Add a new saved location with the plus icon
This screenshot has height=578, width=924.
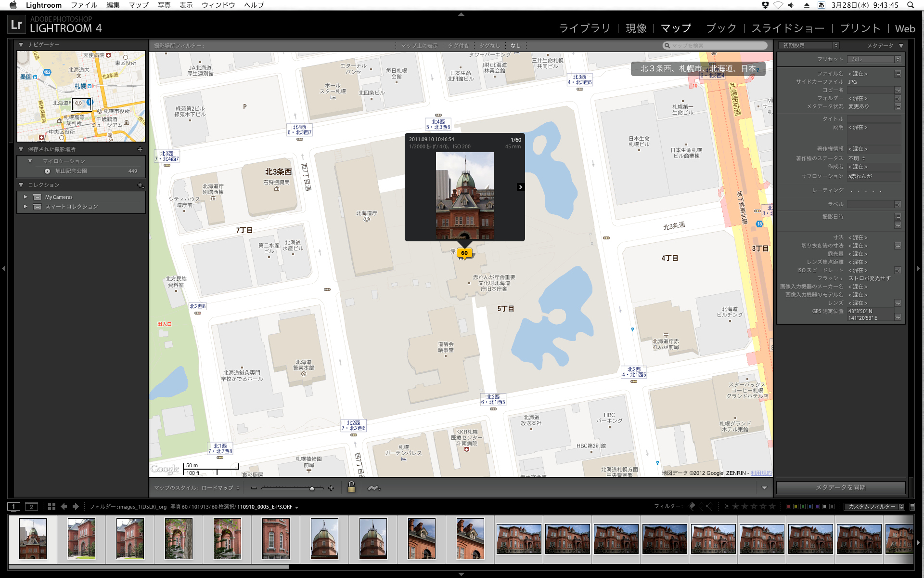pyautogui.click(x=140, y=149)
